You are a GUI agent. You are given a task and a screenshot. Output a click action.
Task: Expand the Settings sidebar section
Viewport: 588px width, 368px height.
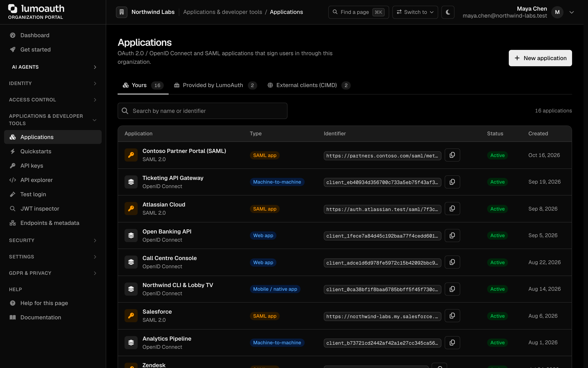coord(53,257)
